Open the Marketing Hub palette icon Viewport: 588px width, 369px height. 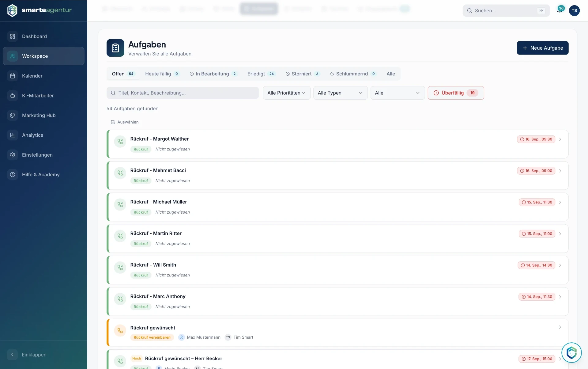pos(13,116)
